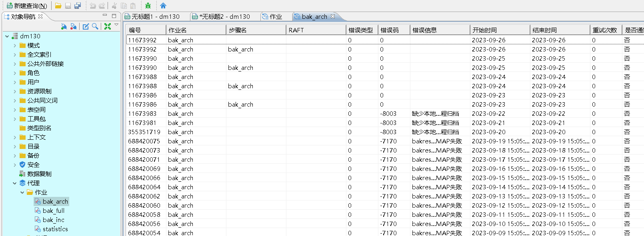Click the 错误信息 column header

[440, 30]
